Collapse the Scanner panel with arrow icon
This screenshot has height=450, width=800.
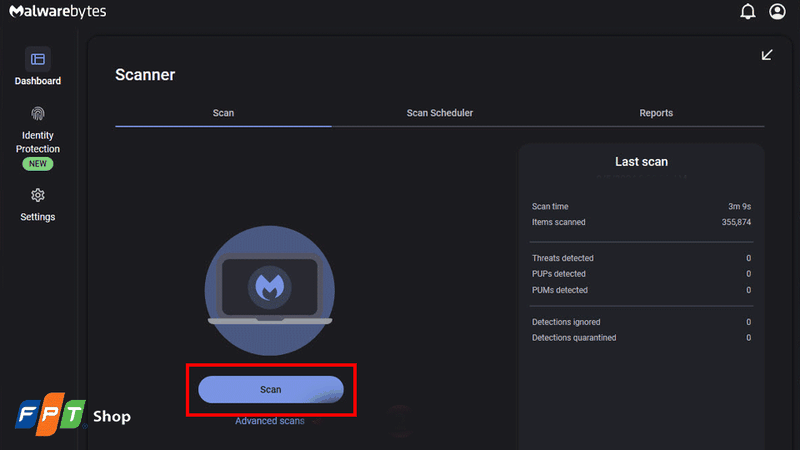coord(767,55)
